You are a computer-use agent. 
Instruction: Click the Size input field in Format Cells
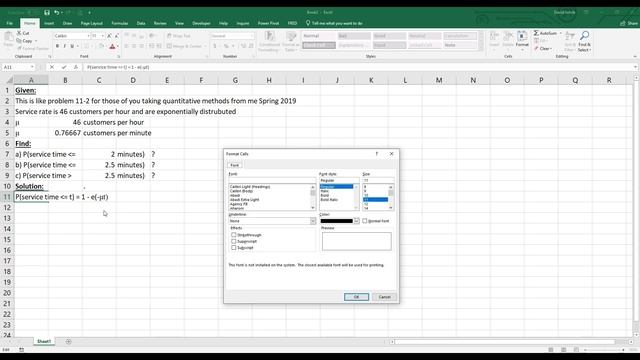[x=378, y=180]
